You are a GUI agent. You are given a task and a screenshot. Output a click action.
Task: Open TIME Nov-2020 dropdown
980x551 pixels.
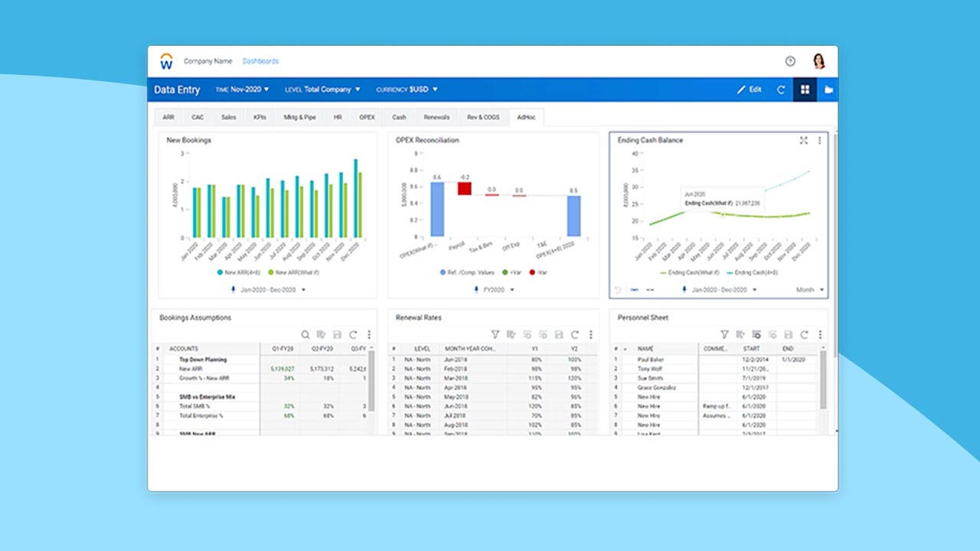click(x=242, y=90)
